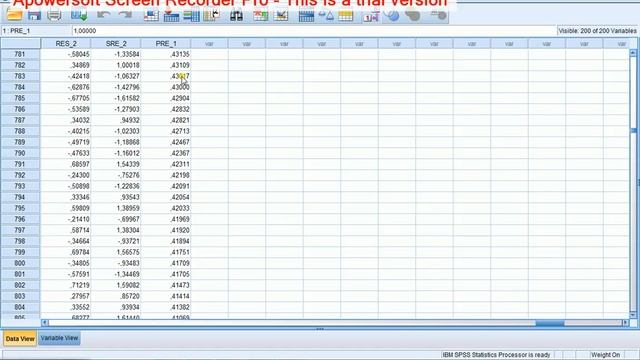This screenshot has height=360, width=640.
Task: Click the Spell Check toolbar icon
Action: (x=439, y=16)
